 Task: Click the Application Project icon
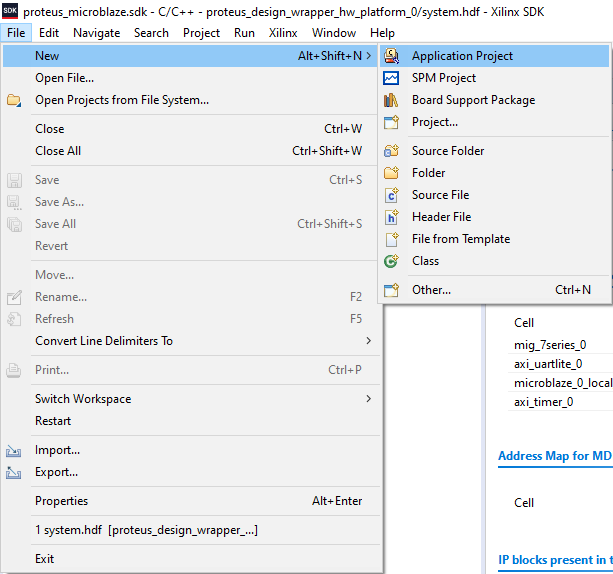[391, 56]
